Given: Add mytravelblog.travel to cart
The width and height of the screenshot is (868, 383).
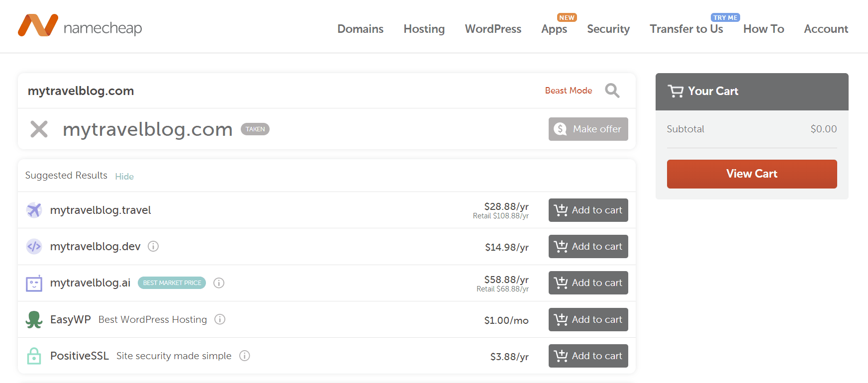Looking at the screenshot, I should pyautogui.click(x=588, y=210).
